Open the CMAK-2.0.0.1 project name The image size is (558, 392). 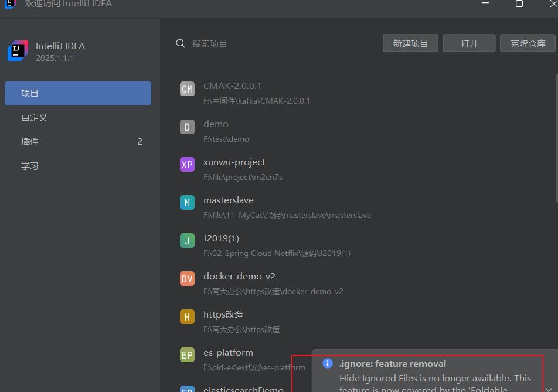pyautogui.click(x=232, y=86)
